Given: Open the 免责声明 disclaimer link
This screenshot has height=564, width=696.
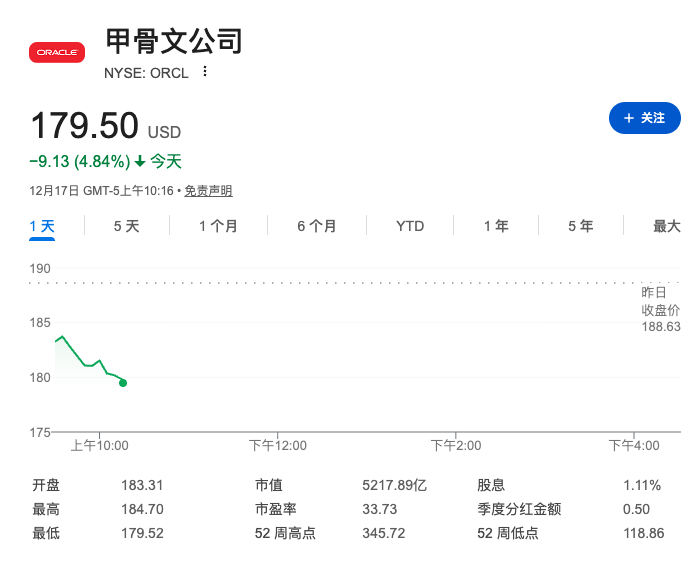Looking at the screenshot, I should pos(208,191).
